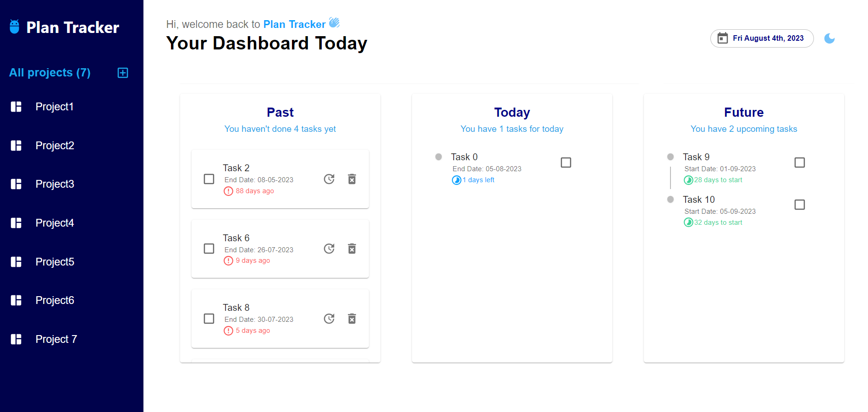The image size is (868, 412).
Task: Mark Task 0 as complete
Action: pyautogui.click(x=566, y=162)
